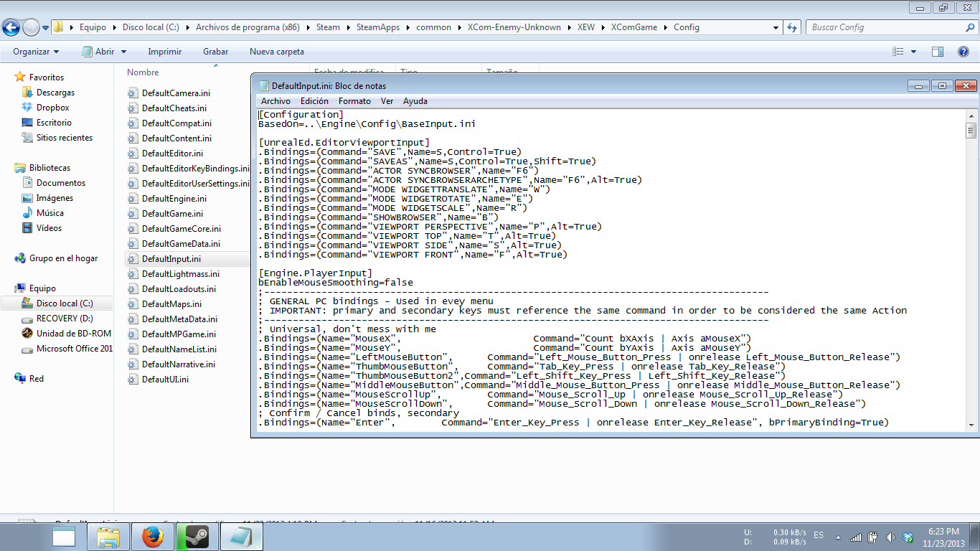Select the DefaultLoadouts.ini file name
This screenshot has width=980, height=551.
coord(179,289)
